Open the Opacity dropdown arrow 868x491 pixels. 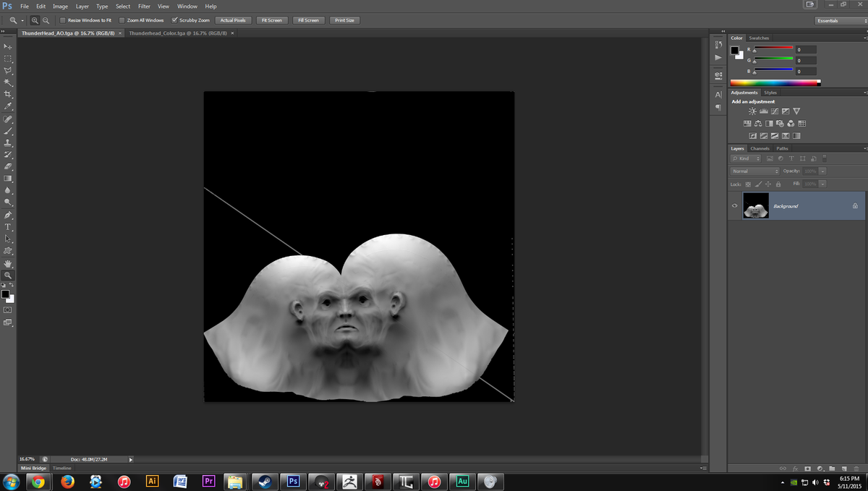(822, 171)
